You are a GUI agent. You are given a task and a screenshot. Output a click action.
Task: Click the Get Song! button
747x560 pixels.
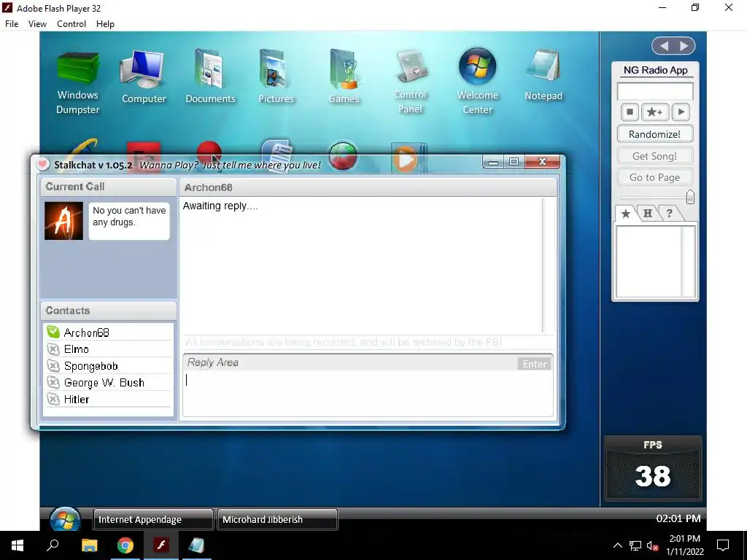tap(654, 156)
